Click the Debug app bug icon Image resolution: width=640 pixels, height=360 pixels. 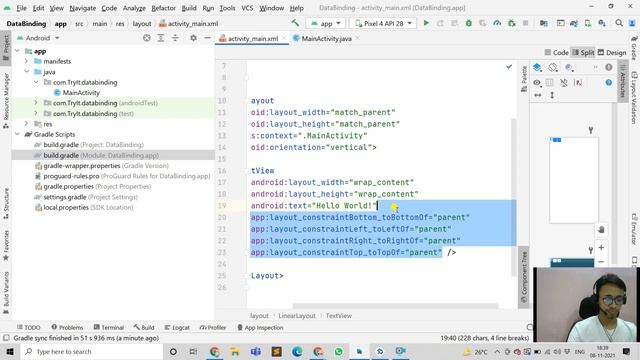(469, 23)
